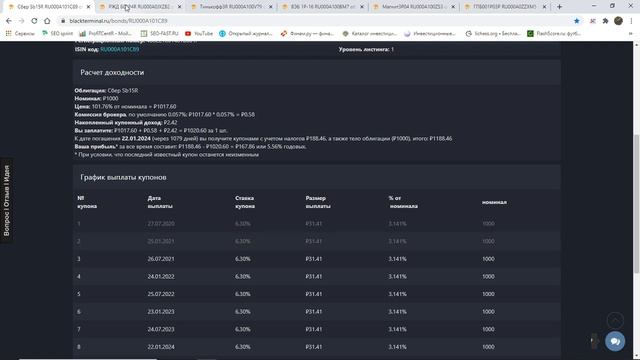
Task: Open the Chrome profile avatar
Action: tap(618, 21)
